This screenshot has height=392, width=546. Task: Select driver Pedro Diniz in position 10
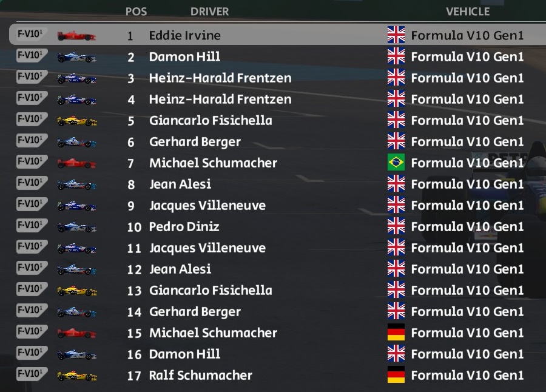(x=184, y=226)
